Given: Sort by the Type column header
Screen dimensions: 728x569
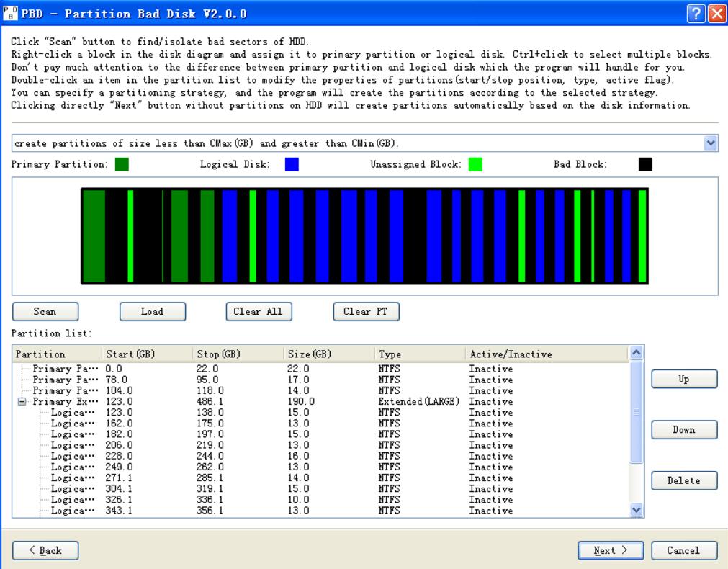Looking at the screenshot, I should point(420,354).
